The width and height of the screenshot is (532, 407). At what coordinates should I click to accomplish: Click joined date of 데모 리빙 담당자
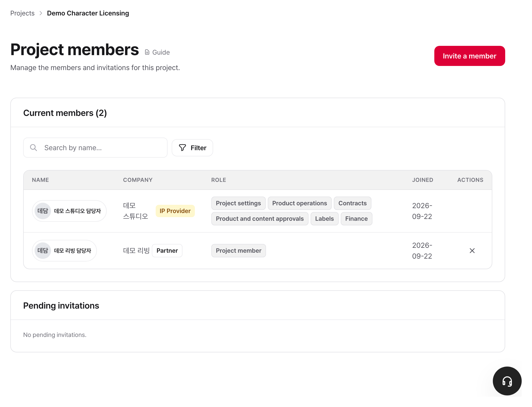(x=422, y=251)
